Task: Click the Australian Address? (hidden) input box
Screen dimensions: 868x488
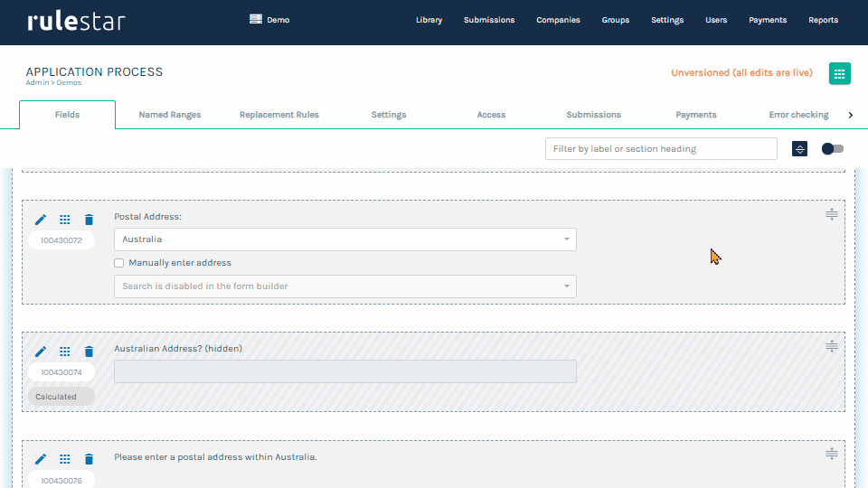Action: 344,371
